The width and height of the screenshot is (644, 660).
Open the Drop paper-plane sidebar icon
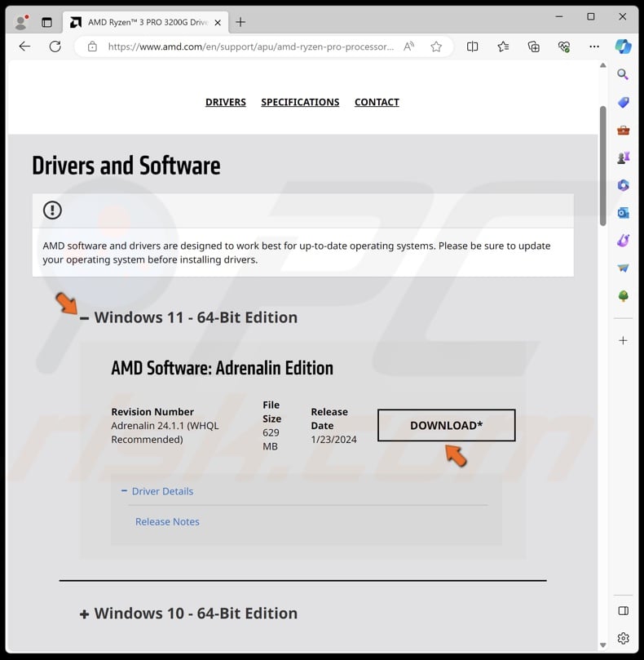point(624,268)
